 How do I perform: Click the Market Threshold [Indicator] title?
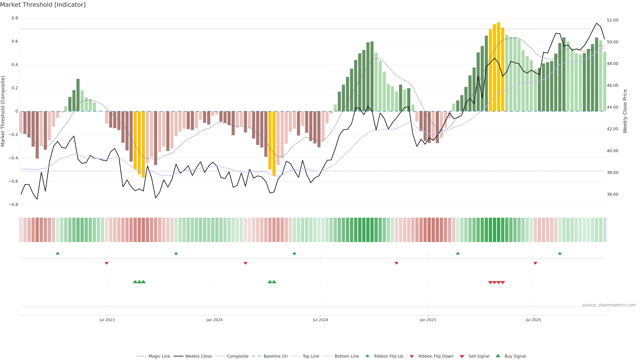pos(43,5)
